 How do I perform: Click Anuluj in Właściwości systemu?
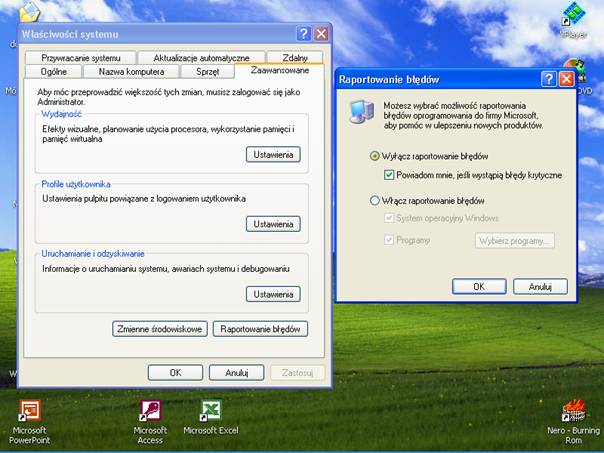[x=237, y=372]
